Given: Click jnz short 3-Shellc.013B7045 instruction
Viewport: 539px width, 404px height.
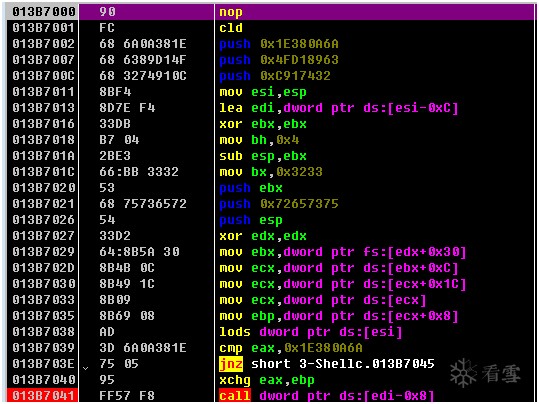Looking at the screenshot, I should [327, 363].
